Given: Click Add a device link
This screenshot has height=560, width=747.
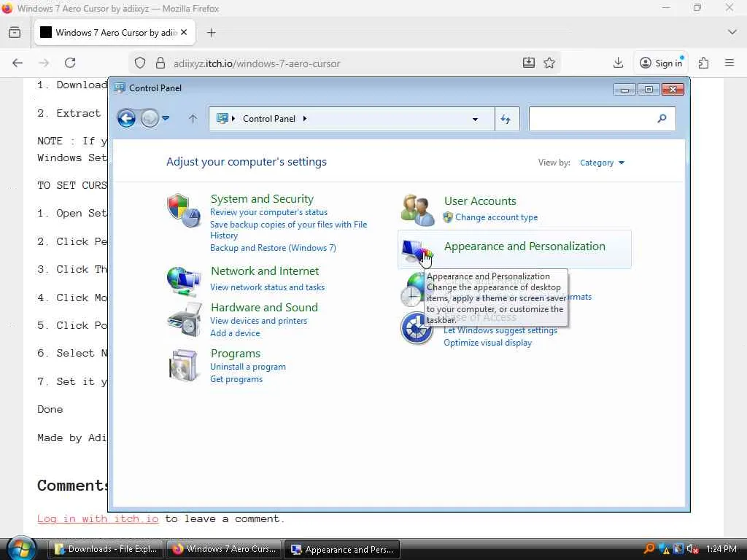Looking at the screenshot, I should point(235,333).
